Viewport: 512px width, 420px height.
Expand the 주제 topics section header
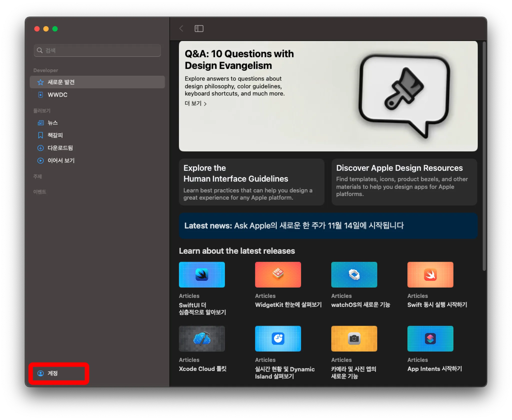[x=37, y=176]
